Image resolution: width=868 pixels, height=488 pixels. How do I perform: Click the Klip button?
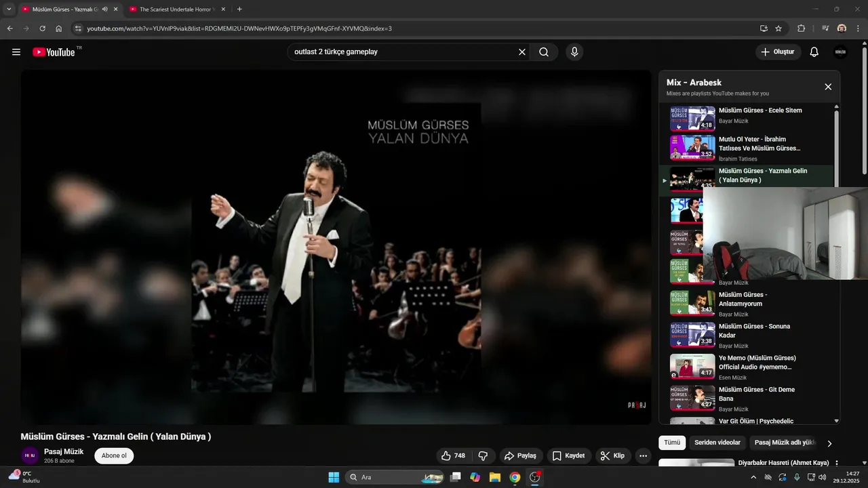613,455
